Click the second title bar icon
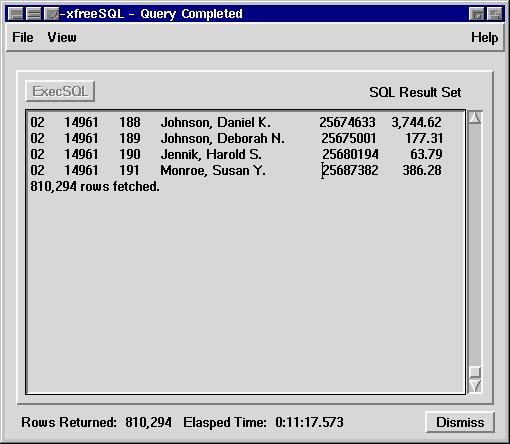The width and height of the screenshot is (510, 444). pyautogui.click(x=34, y=14)
